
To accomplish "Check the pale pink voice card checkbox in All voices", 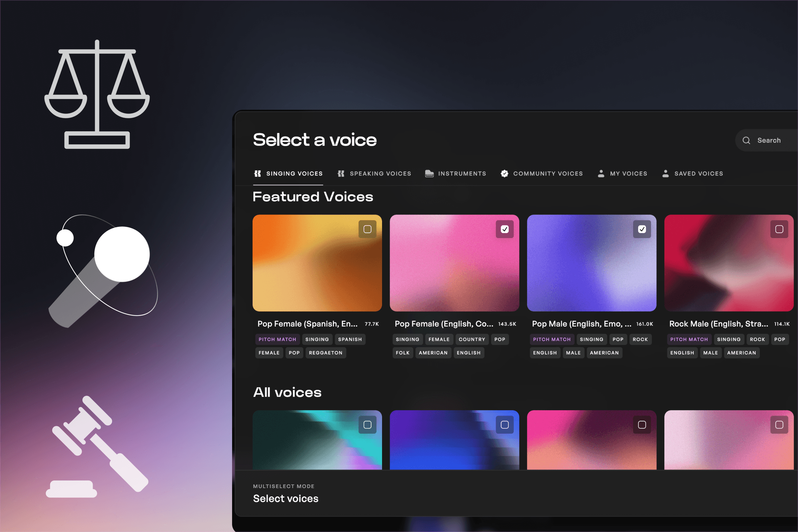I will pos(779,425).
